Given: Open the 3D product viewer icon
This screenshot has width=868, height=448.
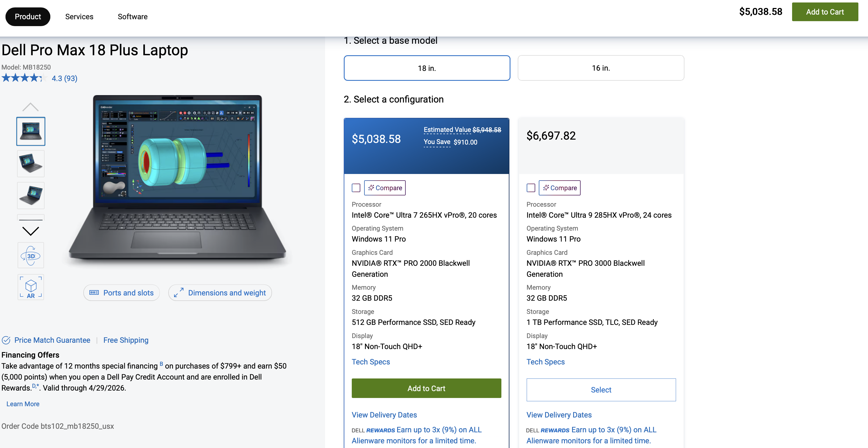Looking at the screenshot, I should pos(31,256).
